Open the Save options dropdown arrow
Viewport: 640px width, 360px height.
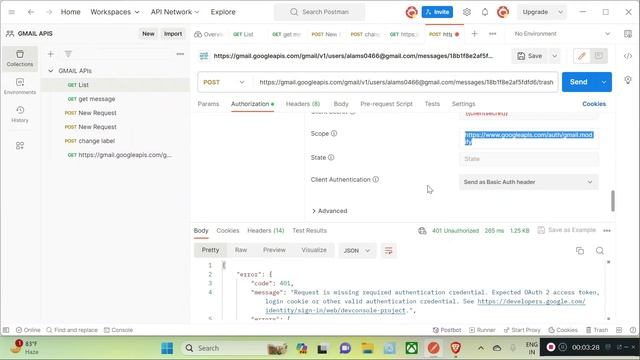point(555,56)
